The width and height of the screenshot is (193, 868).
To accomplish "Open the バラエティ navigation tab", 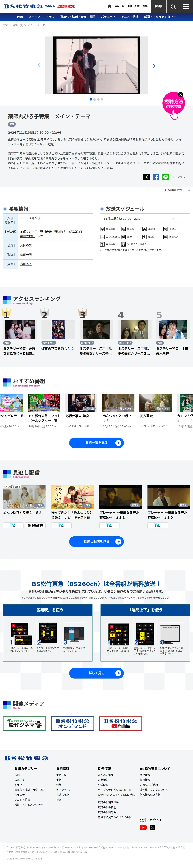I will click(108, 17).
